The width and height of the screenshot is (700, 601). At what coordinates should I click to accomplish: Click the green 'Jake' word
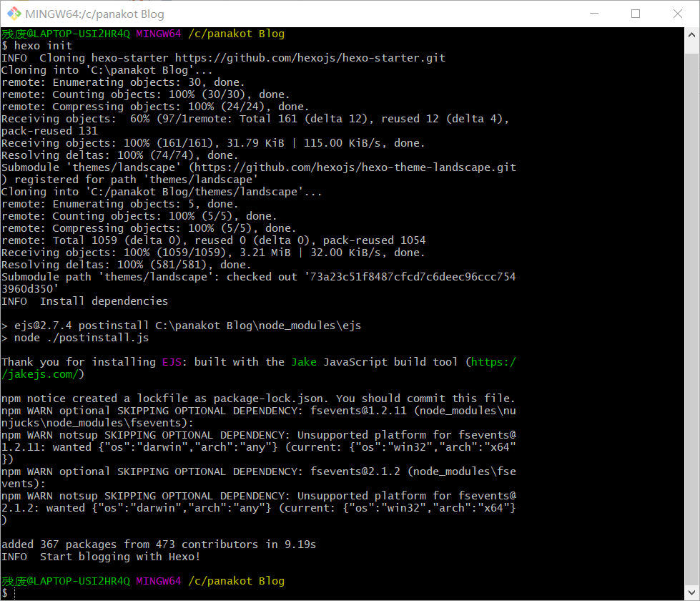pyautogui.click(x=304, y=362)
